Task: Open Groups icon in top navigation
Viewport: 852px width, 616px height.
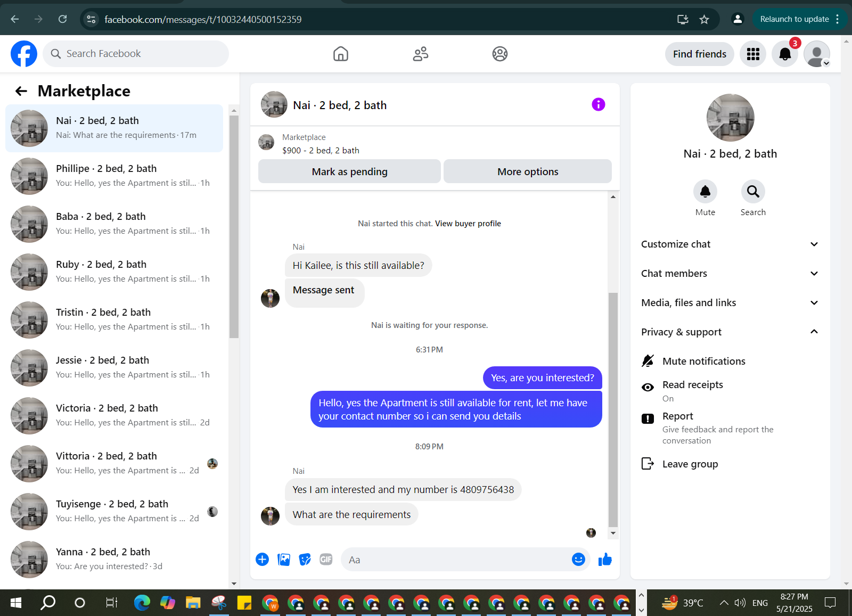Action: pos(500,54)
